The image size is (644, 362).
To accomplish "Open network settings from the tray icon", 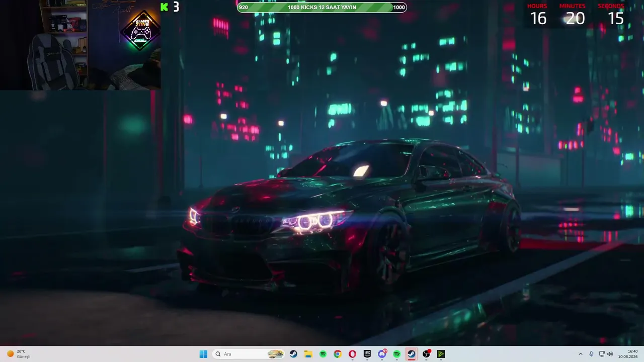I will [x=602, y=354].
